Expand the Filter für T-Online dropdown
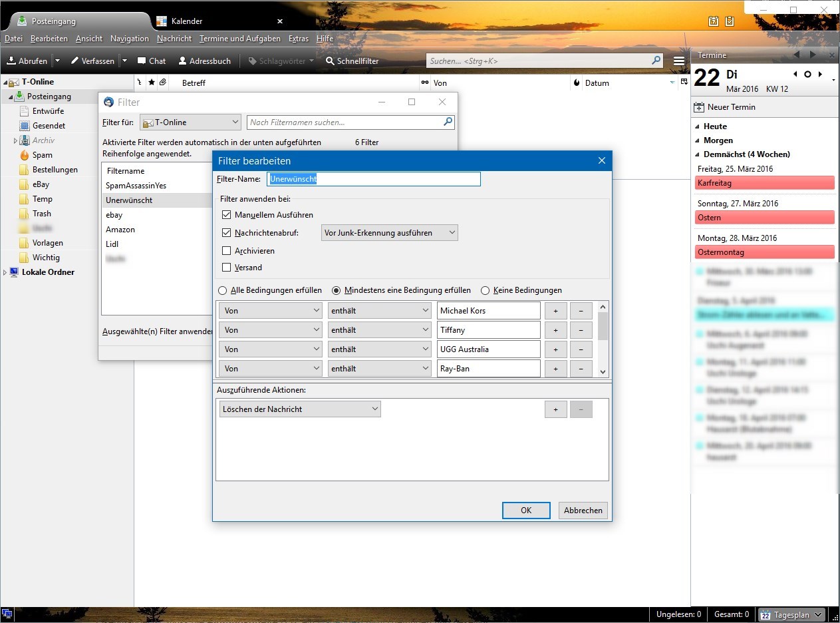Viewport: 840px width, 623px height. coord(190,122)
